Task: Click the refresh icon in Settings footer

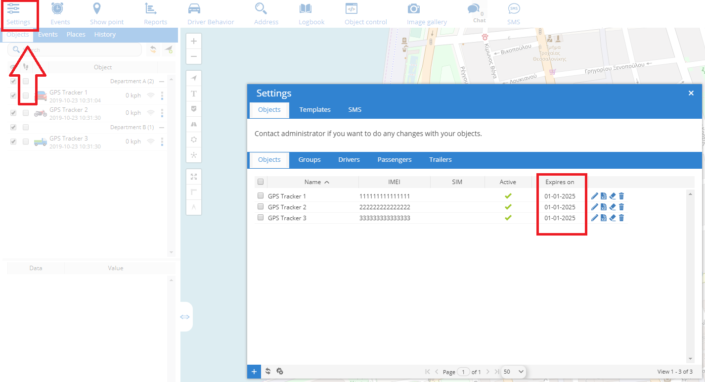Action: point(268,371)
